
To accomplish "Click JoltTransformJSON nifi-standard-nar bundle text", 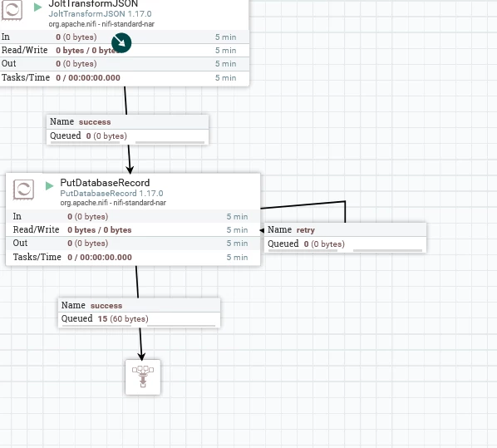I will click(101, 24).
